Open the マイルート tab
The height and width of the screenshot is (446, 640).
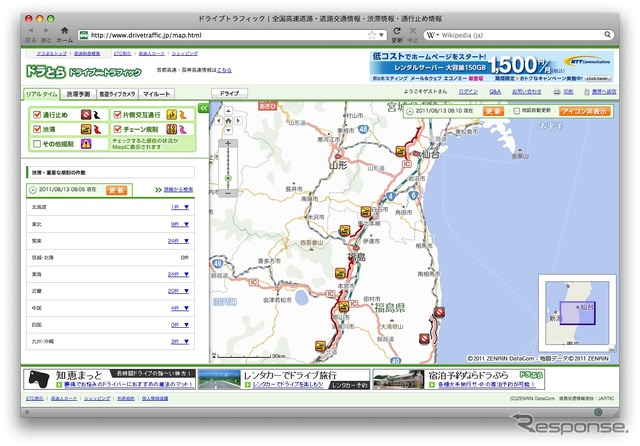coord(156,93)
